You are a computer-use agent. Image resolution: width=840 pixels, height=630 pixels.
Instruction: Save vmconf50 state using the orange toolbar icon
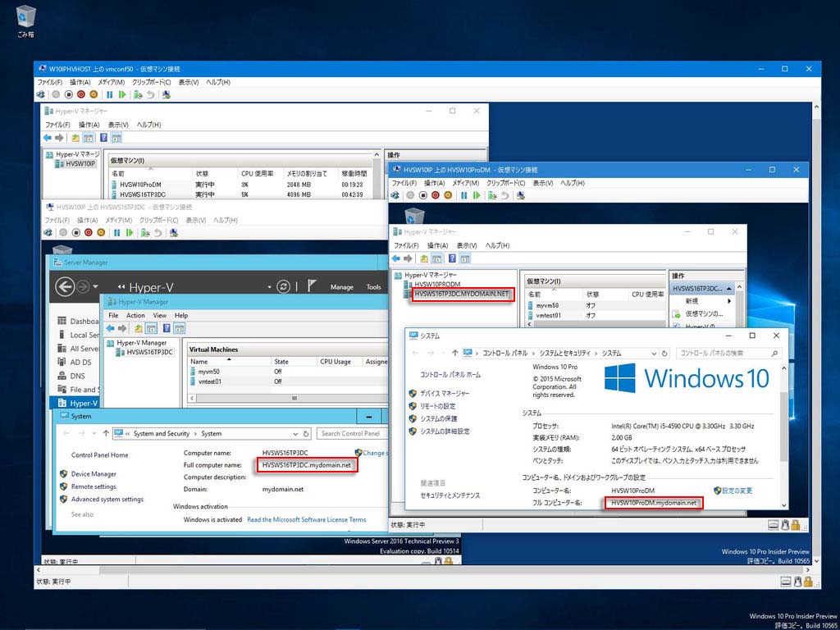tap(94, 95)
